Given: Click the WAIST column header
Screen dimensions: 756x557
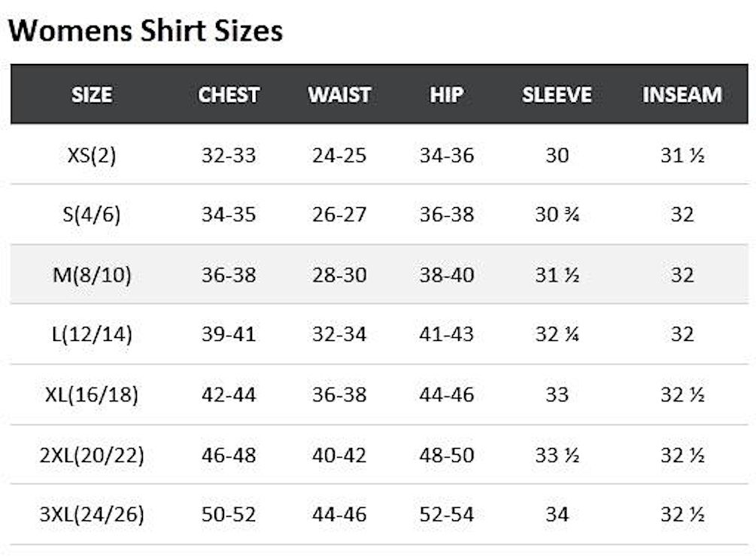Looking at the screenshot, I should point(339,95).
